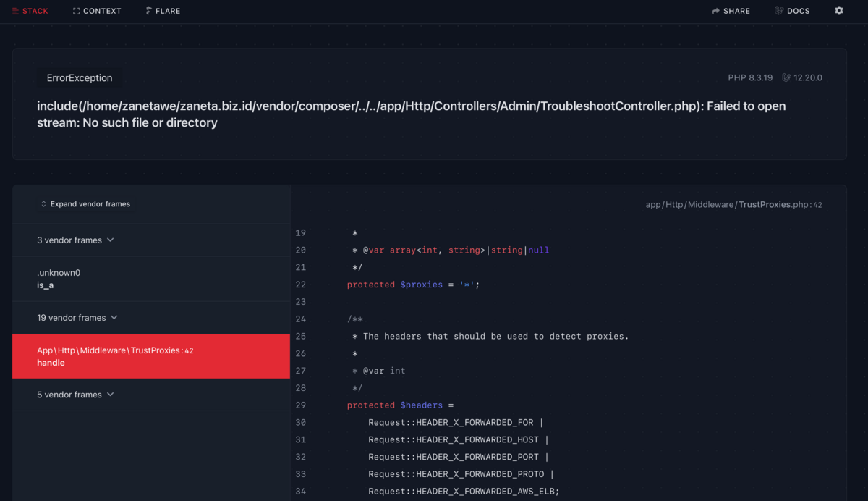Expand the 19 vendor frames group
868x501 pixels.
pyautogui.click(x=77, y=318)
